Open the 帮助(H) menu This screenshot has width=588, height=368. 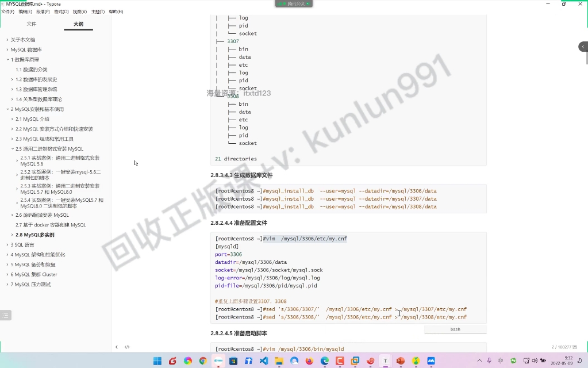point(116,11)
